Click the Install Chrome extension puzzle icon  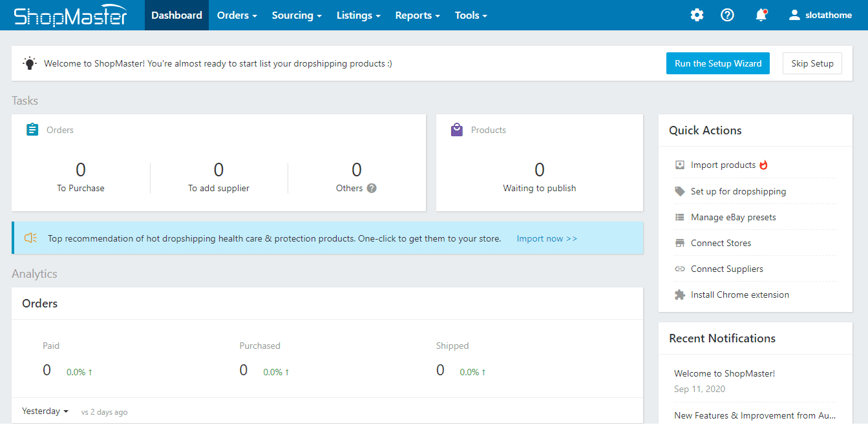679,295
